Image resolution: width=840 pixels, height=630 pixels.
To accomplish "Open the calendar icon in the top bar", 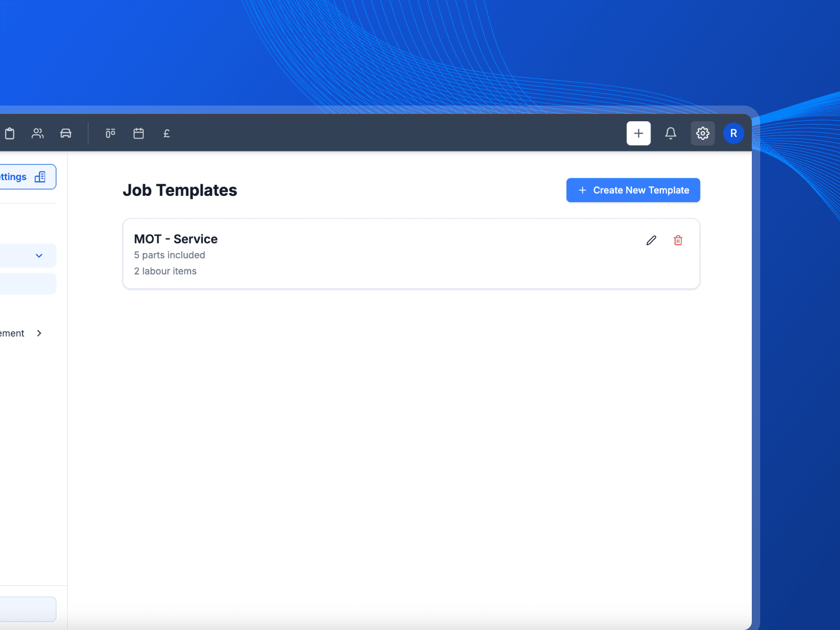I will coord(138,133).
